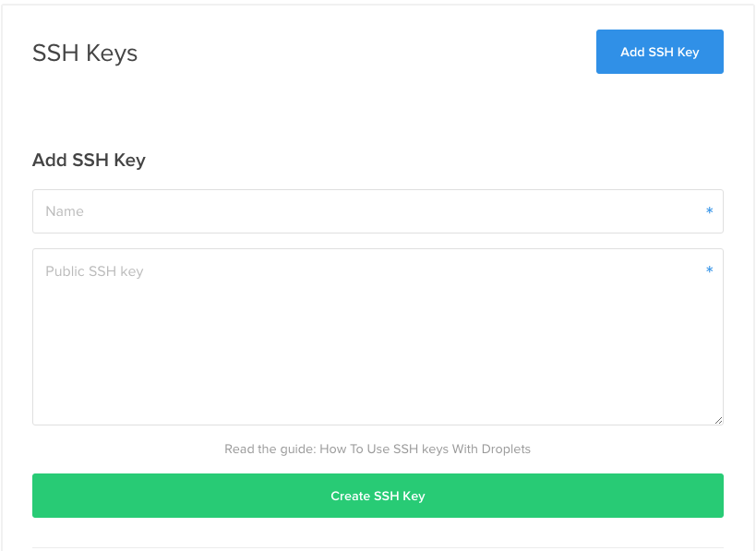Image resolution: width=756 pixels, height=551 pixels.
Task: Click the Read the guide label text
Action: (270, 449)
